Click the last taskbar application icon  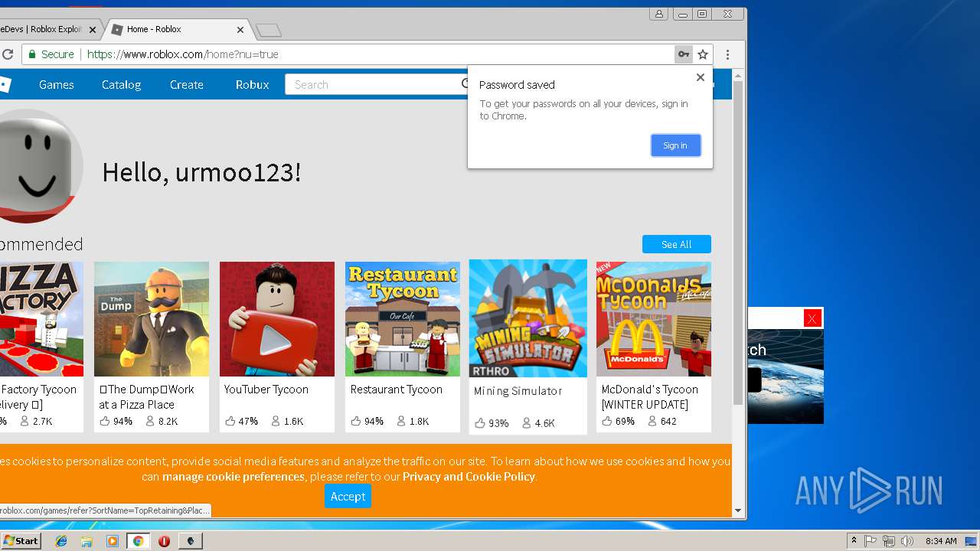click(191, 541)
